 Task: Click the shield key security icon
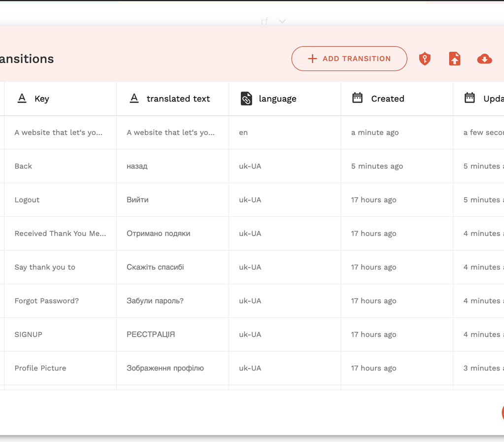[x=424, y=59]
